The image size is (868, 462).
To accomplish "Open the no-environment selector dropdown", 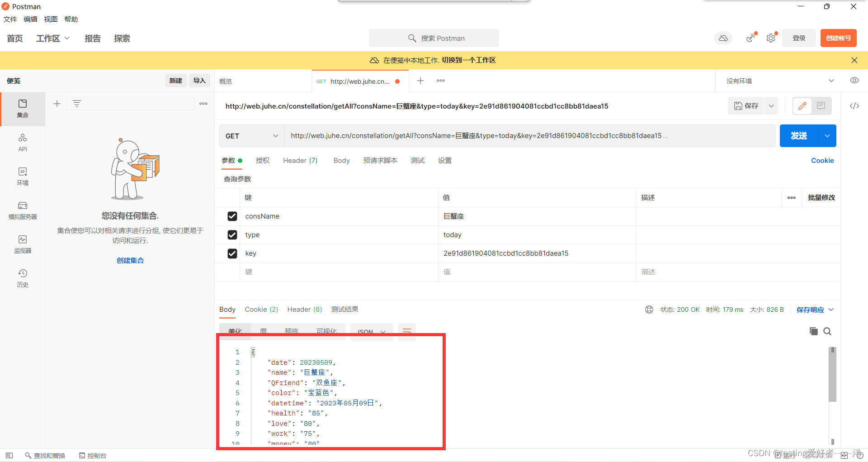I will [x=780, y=81].
